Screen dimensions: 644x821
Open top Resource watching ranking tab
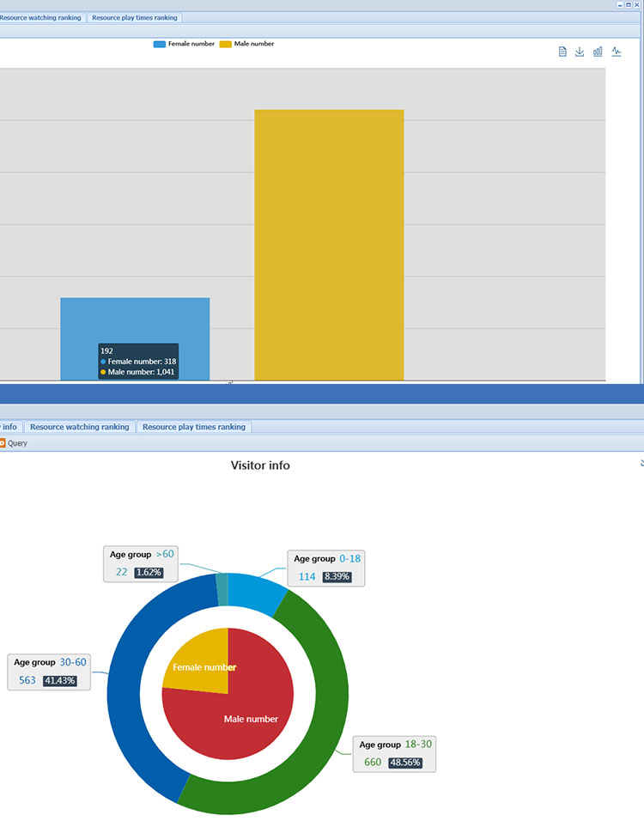pos(40,18)
